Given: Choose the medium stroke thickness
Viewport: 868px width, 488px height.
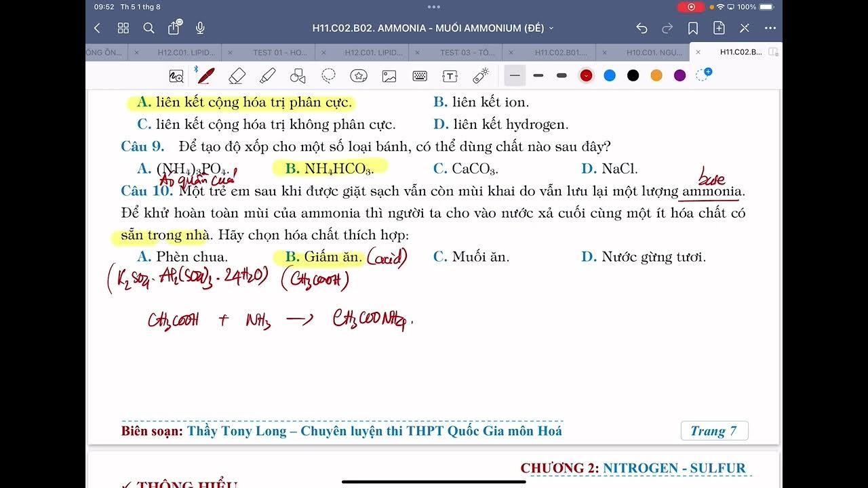Looking at the screenshot, I should pos(538,75).
